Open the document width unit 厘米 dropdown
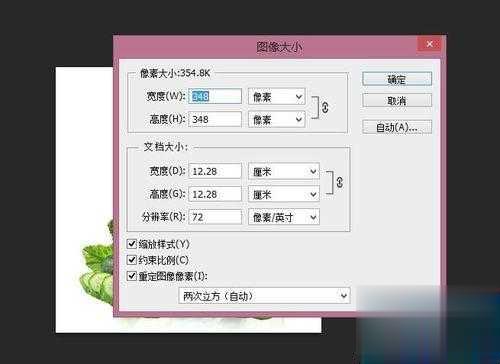500x364 pixels. point(284,171)
